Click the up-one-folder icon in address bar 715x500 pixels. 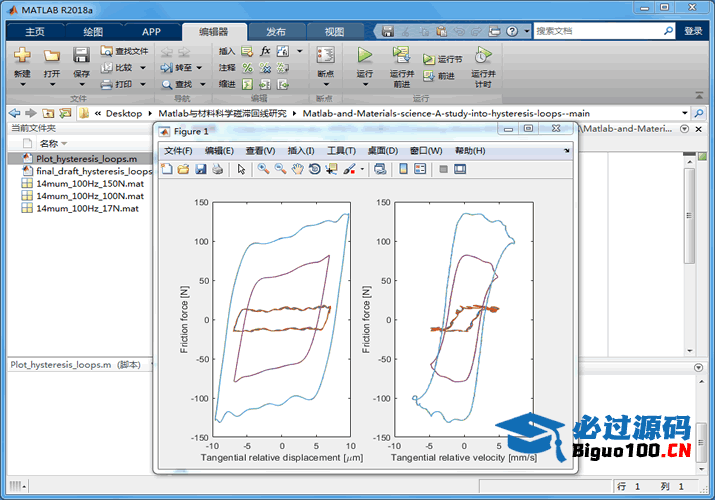coord(48,113)
